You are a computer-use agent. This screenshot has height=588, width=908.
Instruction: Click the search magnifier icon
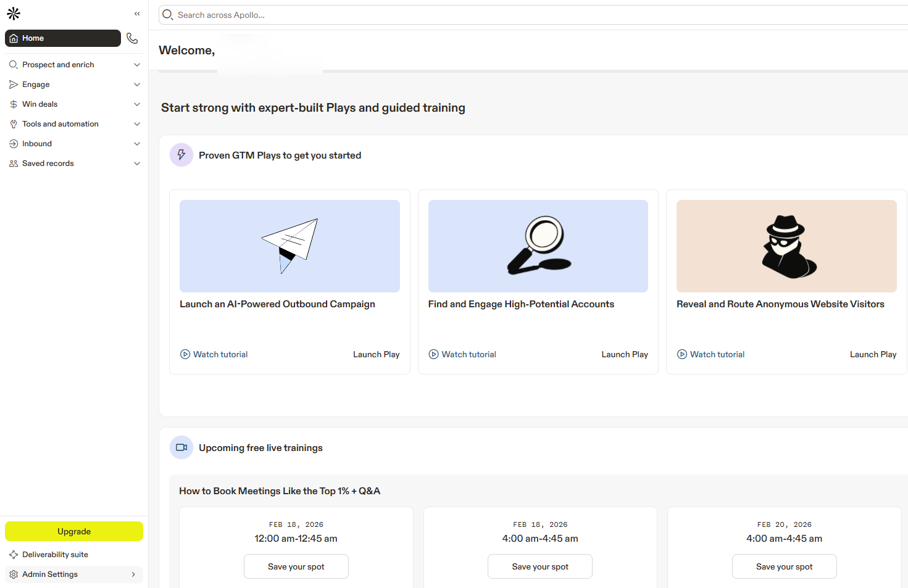point(168,15)
